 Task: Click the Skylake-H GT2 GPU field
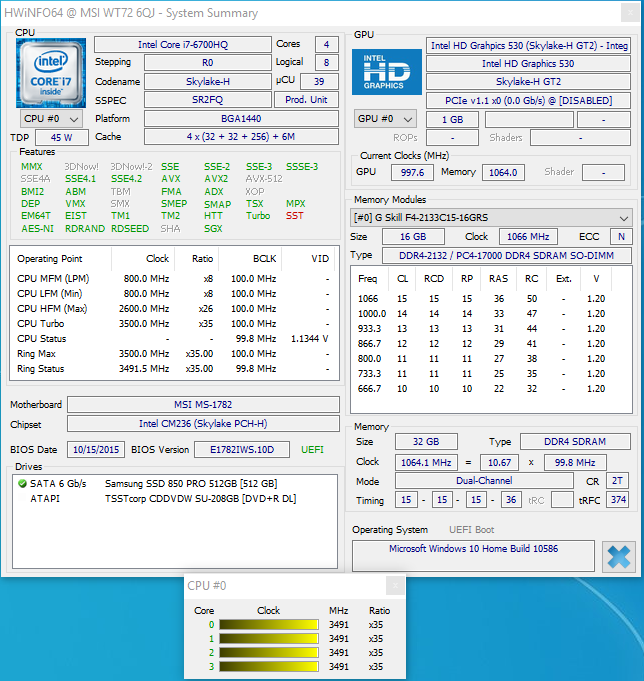(x=528, y=81)
